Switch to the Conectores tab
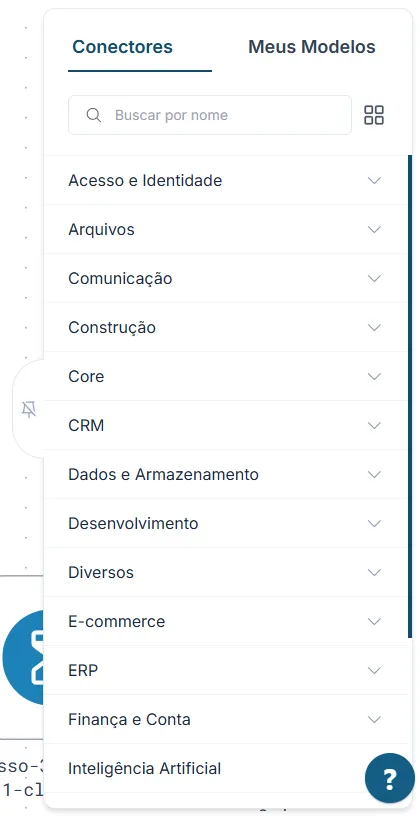This screenshot has width=420, height=817. coord(122,47)
